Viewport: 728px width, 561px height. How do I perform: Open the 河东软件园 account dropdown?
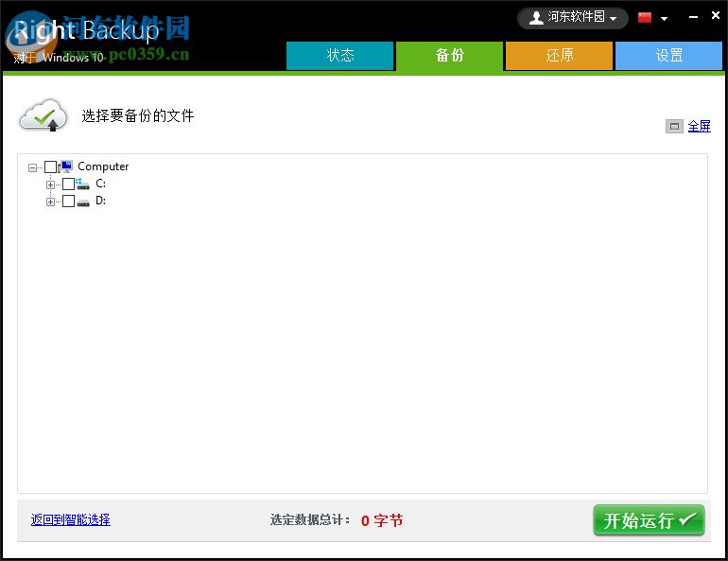pyautogui.click(x=572, y=18)
